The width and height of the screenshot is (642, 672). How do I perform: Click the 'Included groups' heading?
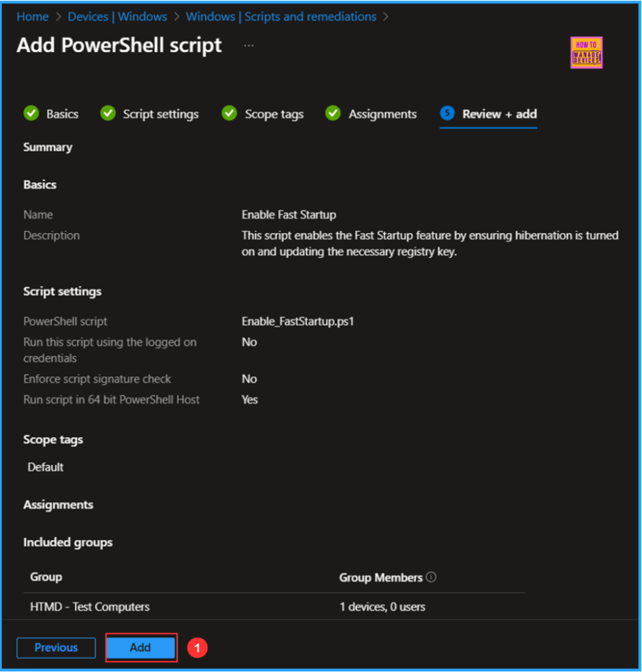pyautogui.click(x=68, y=543)
